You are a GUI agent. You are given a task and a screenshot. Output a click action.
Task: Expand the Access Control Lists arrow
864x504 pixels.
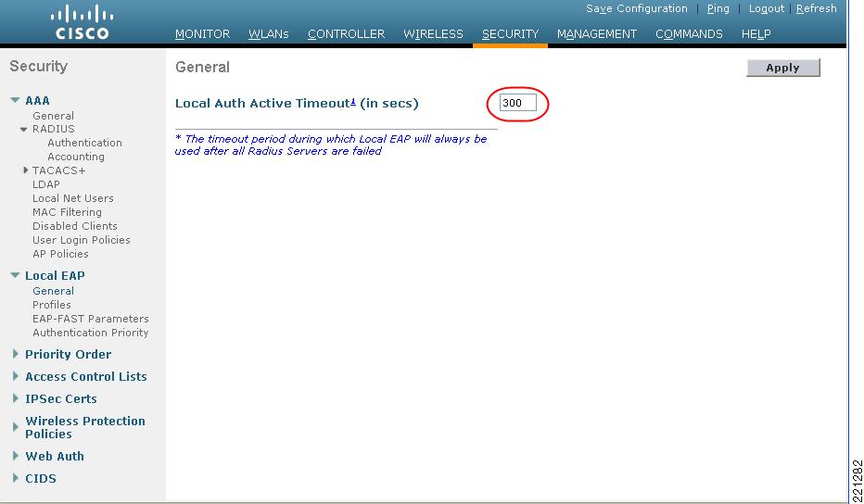pyautogui.click(x=16, y=376)
